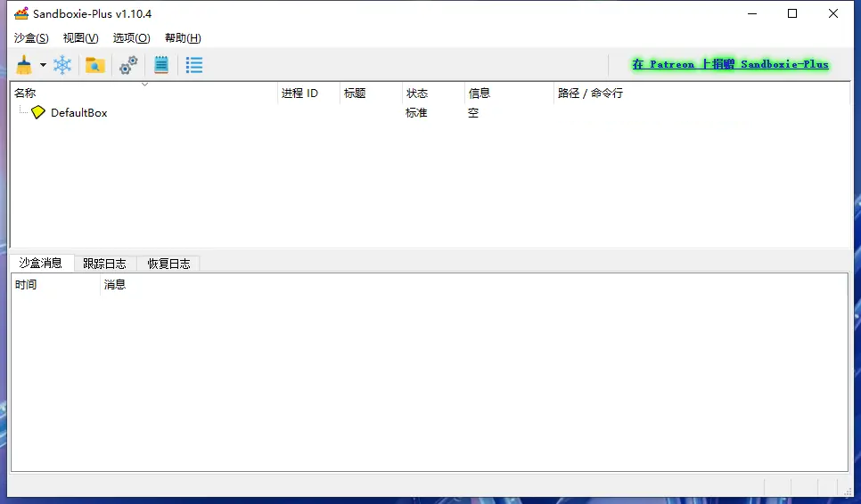This screenshot has width=861, height=504.
Task: Click the 时间 column header in message log
Action: tap(55, 285)
